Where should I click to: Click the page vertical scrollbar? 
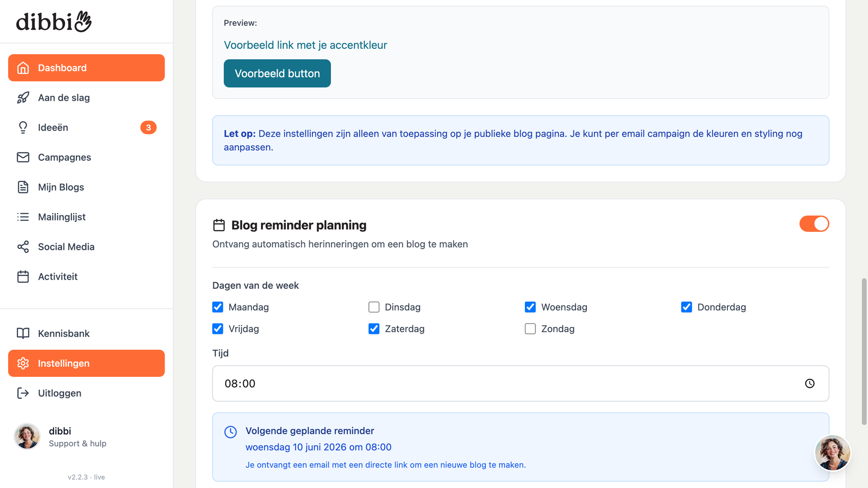pyautogui.click(x=864, y=352)
